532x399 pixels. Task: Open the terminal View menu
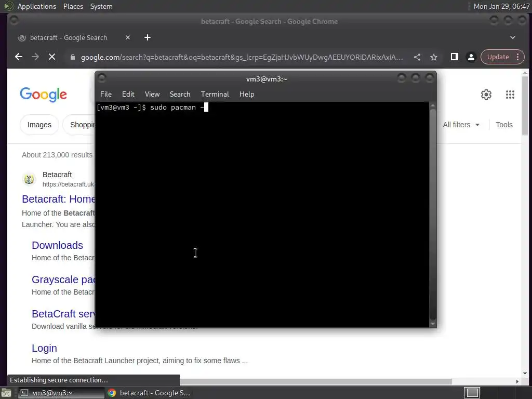pos(152,95)
